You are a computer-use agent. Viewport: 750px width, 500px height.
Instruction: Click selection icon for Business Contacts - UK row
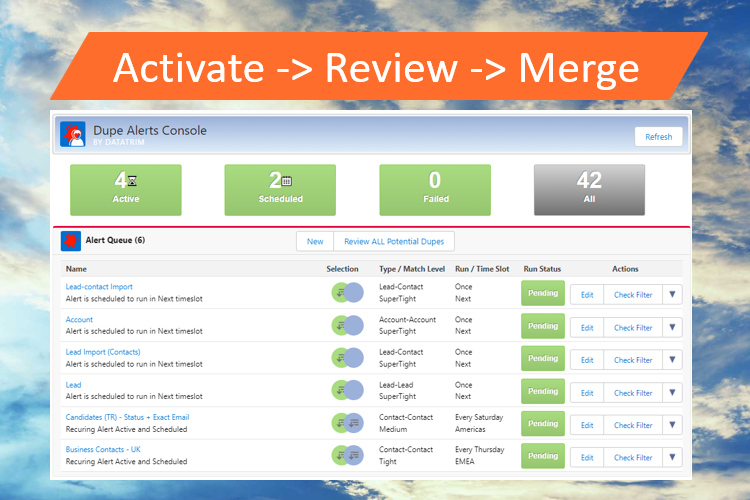(x=348, y=456)
